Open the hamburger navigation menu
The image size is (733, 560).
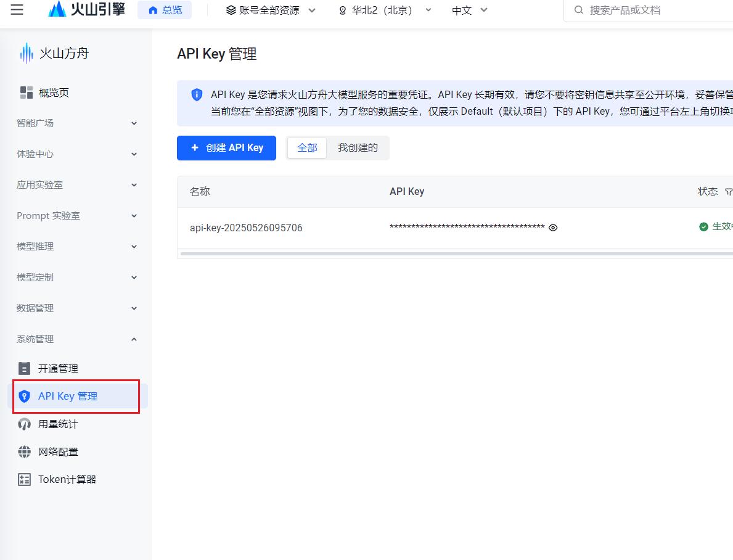tap(16, 9)
